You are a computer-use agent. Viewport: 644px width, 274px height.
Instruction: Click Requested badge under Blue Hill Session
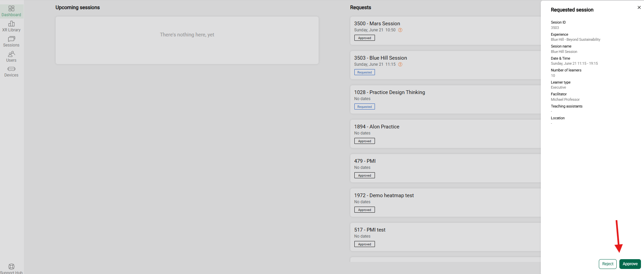(x=364, y=72)
